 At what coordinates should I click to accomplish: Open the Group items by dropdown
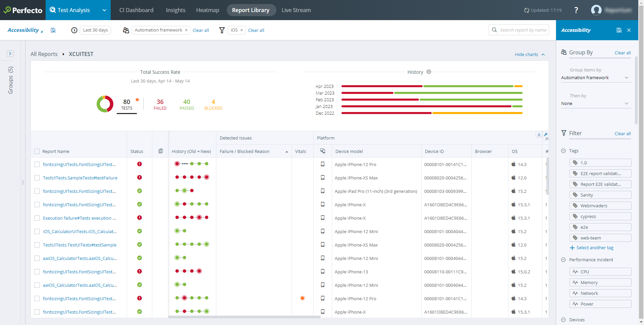pos(596,77)
